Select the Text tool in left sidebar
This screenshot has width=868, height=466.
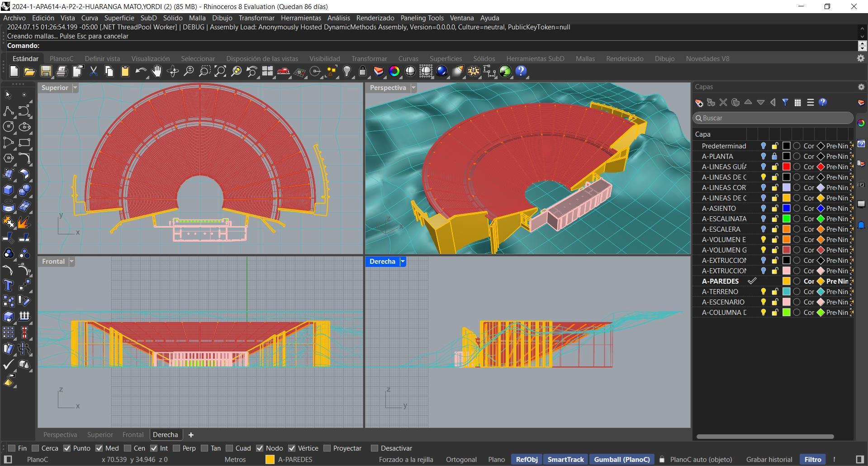click(8, 285)
